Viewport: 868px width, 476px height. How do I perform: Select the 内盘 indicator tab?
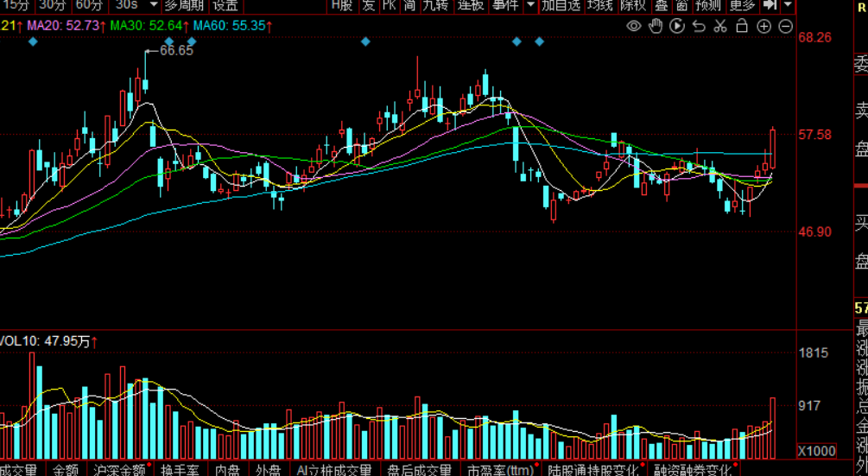(x=227, y=470)
